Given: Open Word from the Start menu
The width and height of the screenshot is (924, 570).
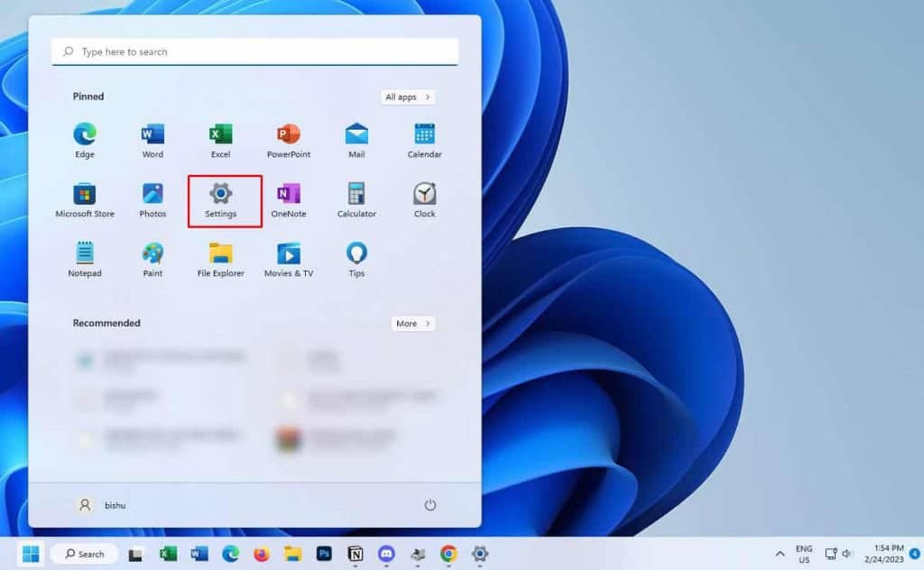Looking at the screenshot, I should pos(152,135).
